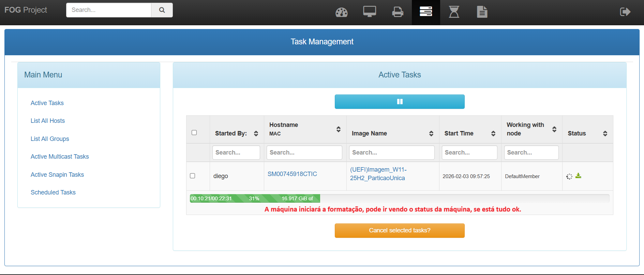Pause auto-refresh of Active Tasks
Viewport: 644px width, 275px height.
(400, 102)
